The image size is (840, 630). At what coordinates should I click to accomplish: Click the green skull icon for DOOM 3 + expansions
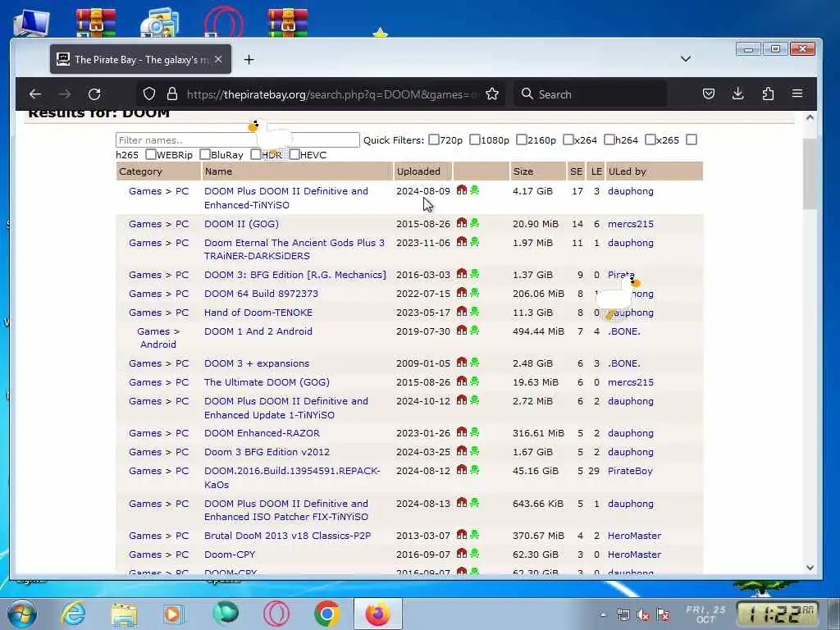point(474,362)
